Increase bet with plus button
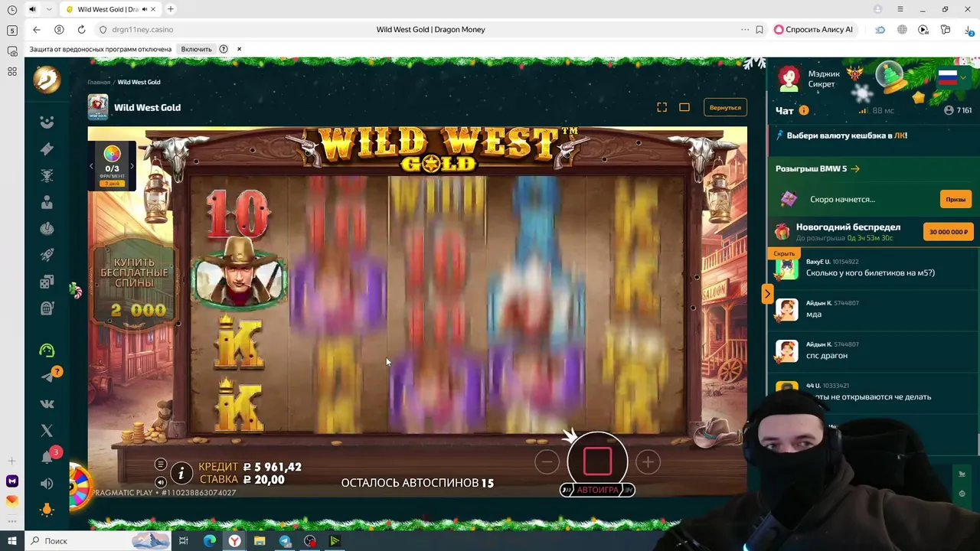Screen dimensions: 980x551 648,461
